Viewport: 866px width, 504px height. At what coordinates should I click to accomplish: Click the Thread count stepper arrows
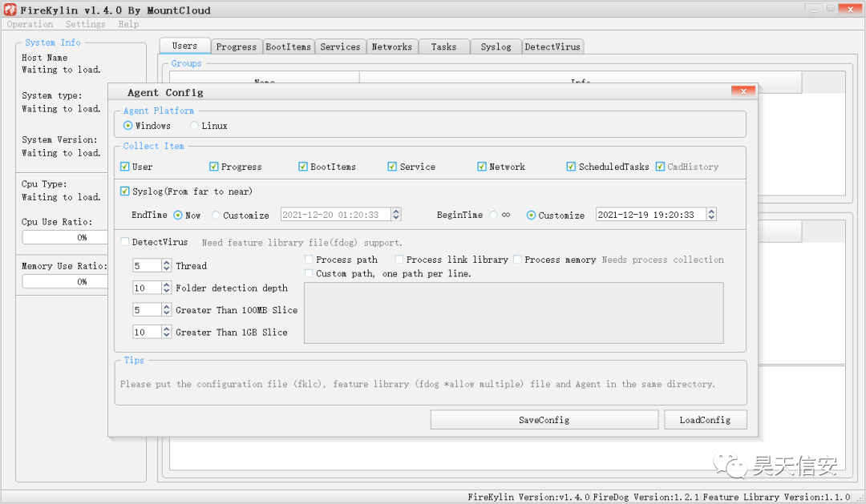click(166, 265)
